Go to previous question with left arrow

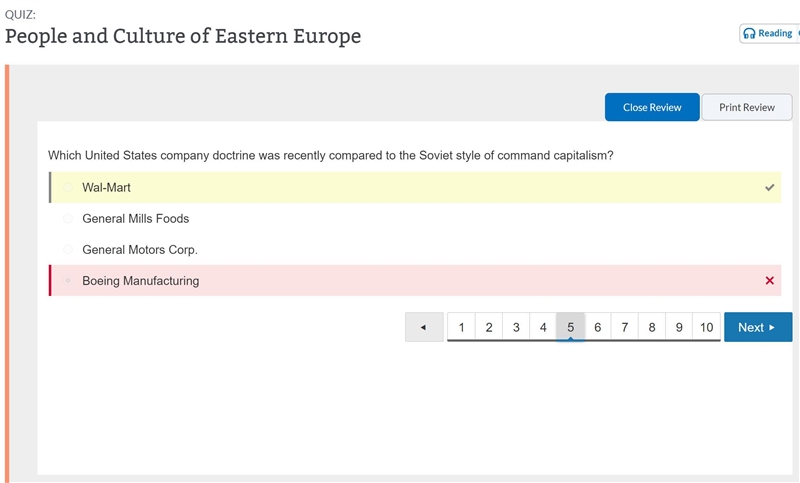click(x=424, y=327)
